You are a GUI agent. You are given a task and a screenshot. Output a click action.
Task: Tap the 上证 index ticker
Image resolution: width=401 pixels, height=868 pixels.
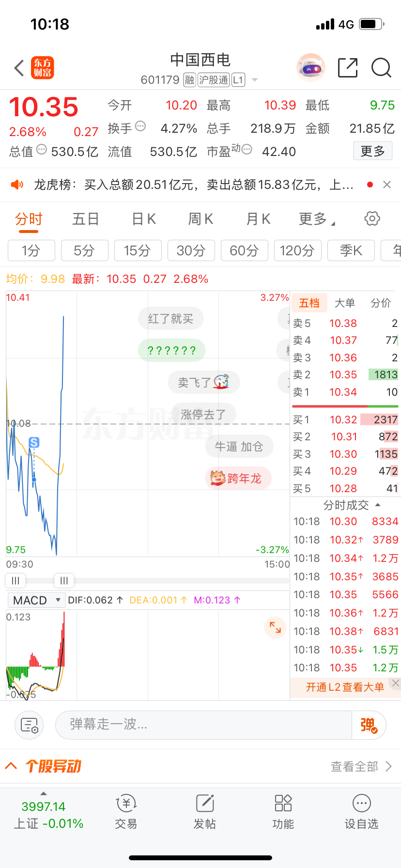coord(48,814)
